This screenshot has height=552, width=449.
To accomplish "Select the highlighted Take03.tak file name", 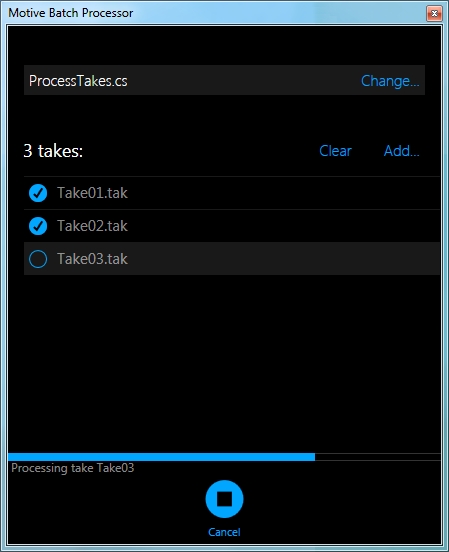I will [92, 259].
